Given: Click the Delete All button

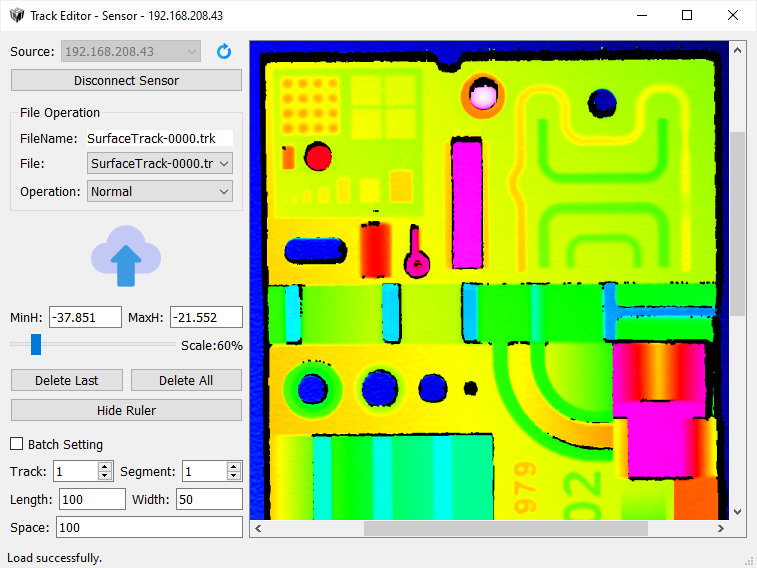Looking at the screenshot, I should pyautogui.click(x=186, y=380).
